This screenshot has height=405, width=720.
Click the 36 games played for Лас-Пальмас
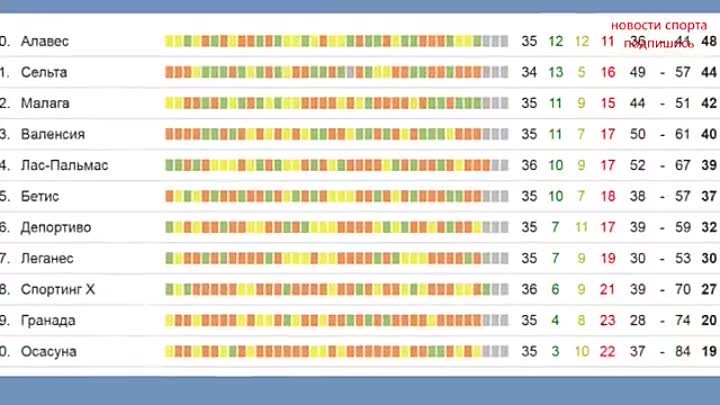click(x=529, y=165)
